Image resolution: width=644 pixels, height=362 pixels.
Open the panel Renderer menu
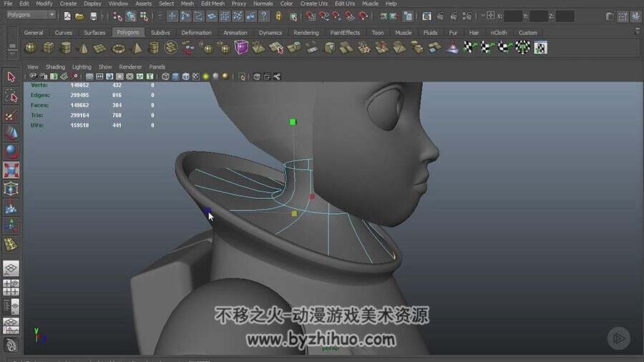coord(130,67)
